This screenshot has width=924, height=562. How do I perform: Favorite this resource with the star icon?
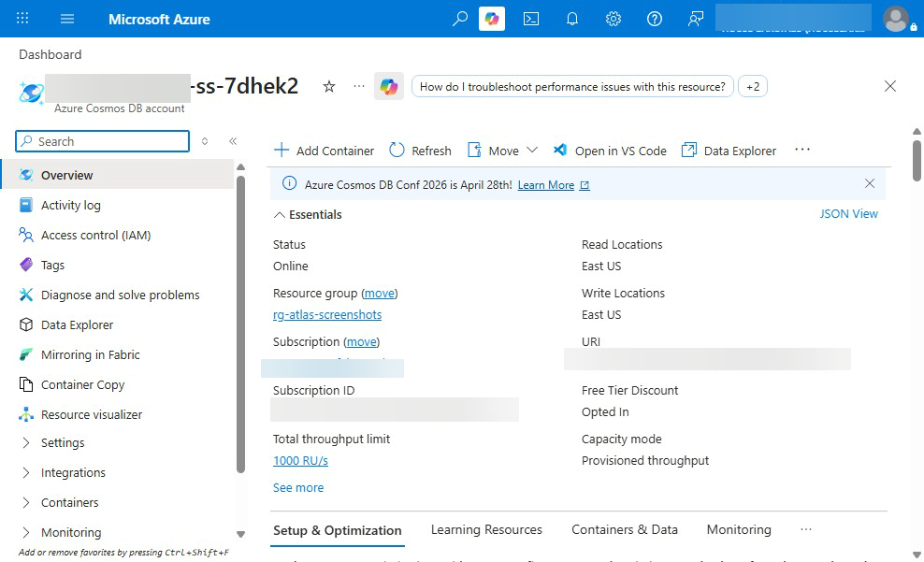(329, 87)
